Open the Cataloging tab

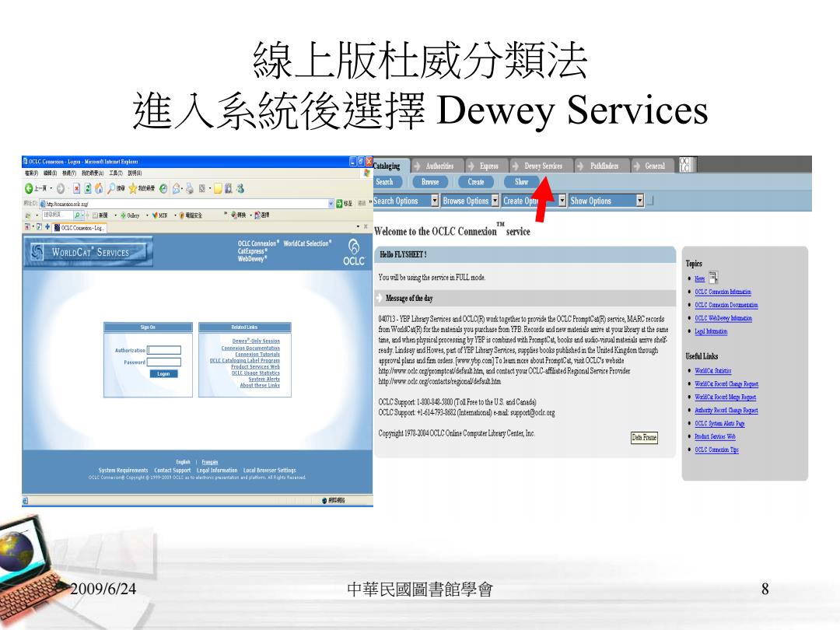coord(390,166)
